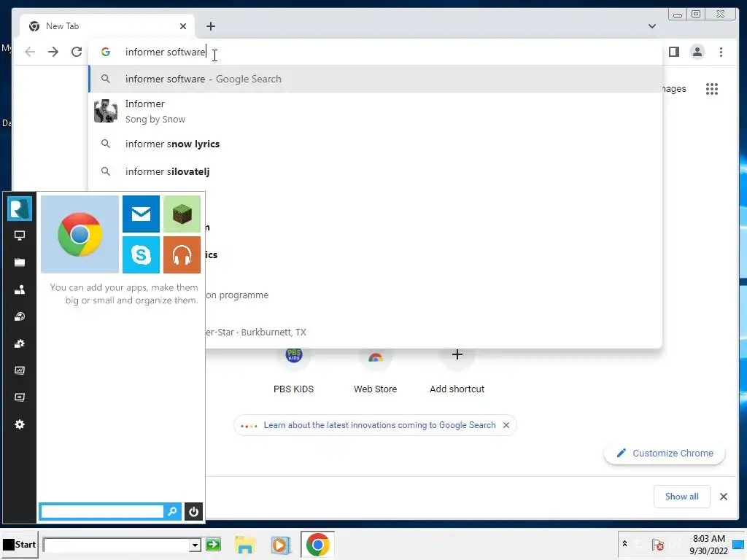747x560 pixels.
Task: Expand the tab search chevron
Action: click(651, 26)
